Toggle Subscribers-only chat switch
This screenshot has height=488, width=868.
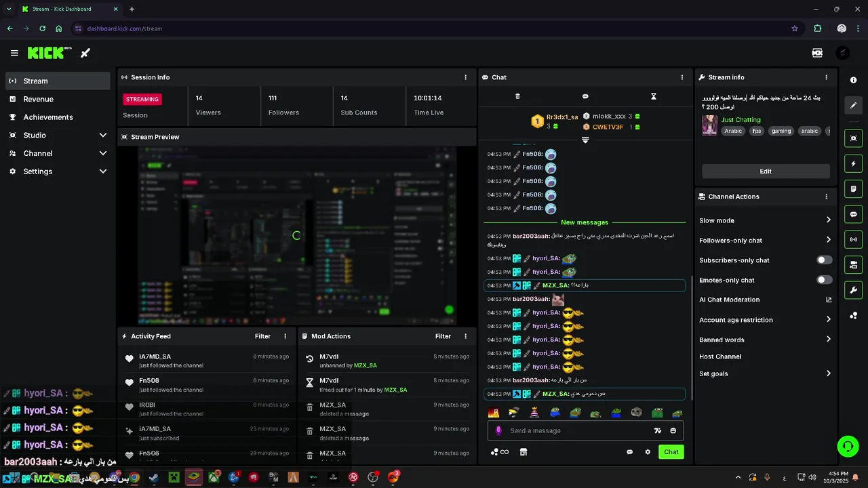[x=825, y=260]
